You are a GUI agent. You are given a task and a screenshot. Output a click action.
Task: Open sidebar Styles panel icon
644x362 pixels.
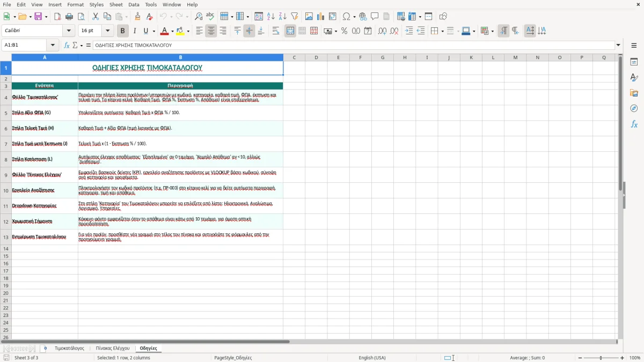pyautogui.click(x=634, y=78)
